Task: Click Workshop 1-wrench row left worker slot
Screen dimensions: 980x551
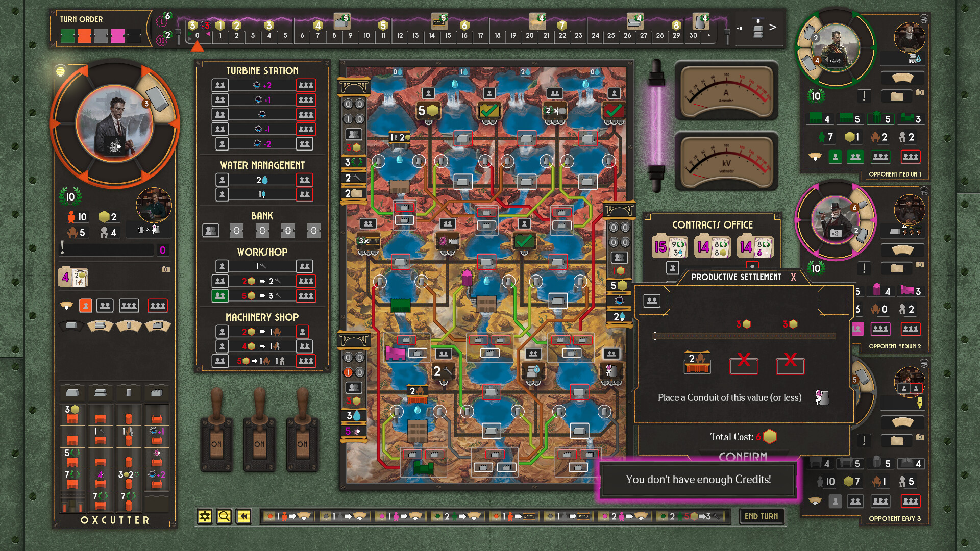Action: coord(222,266)
